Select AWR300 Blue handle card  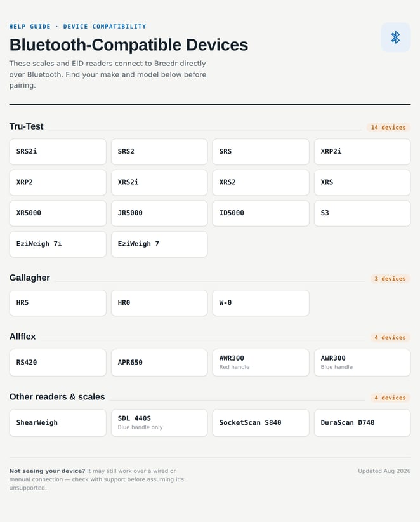click(362, 363)
